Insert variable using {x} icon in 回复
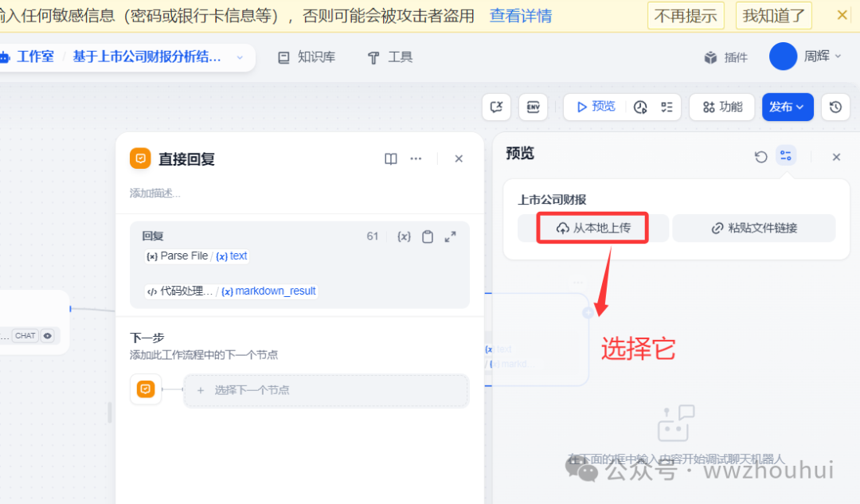This screenshot has width=860, height=504. 404,236
